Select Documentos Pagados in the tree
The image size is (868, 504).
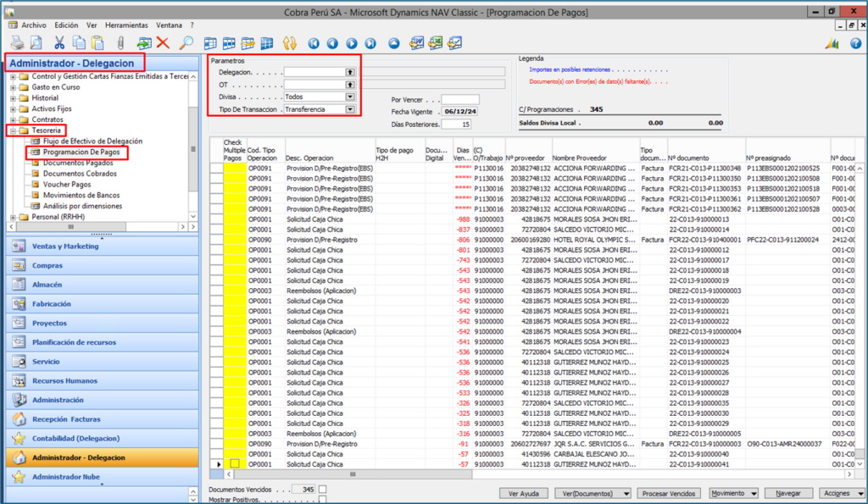(77, 163)
